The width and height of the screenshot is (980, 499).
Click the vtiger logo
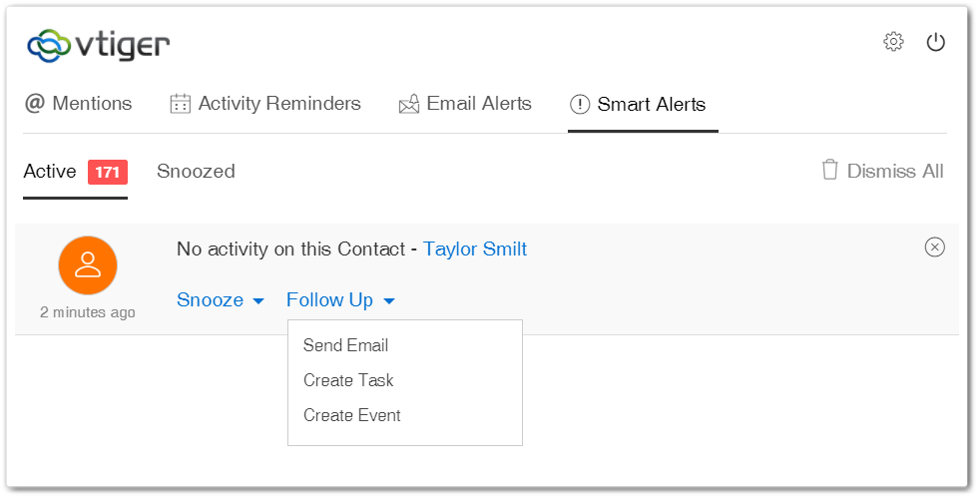[x=98, y=46]
